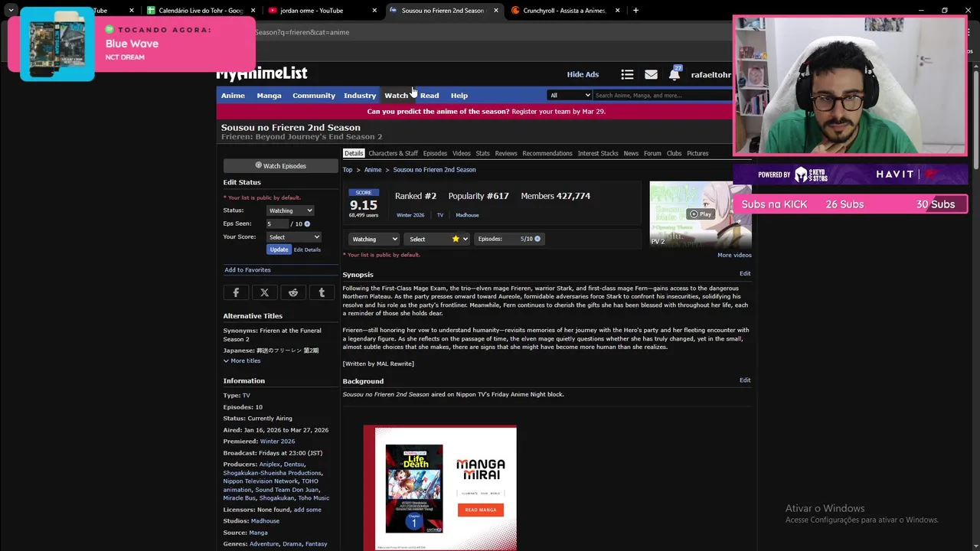Switch to the Forum tab
980x551 pixels.
652,154
